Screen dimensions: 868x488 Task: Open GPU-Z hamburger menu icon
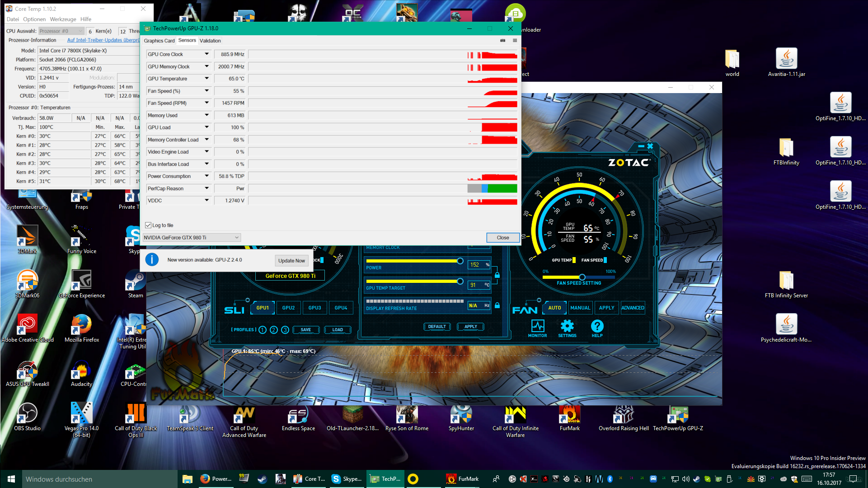[515, 41]
